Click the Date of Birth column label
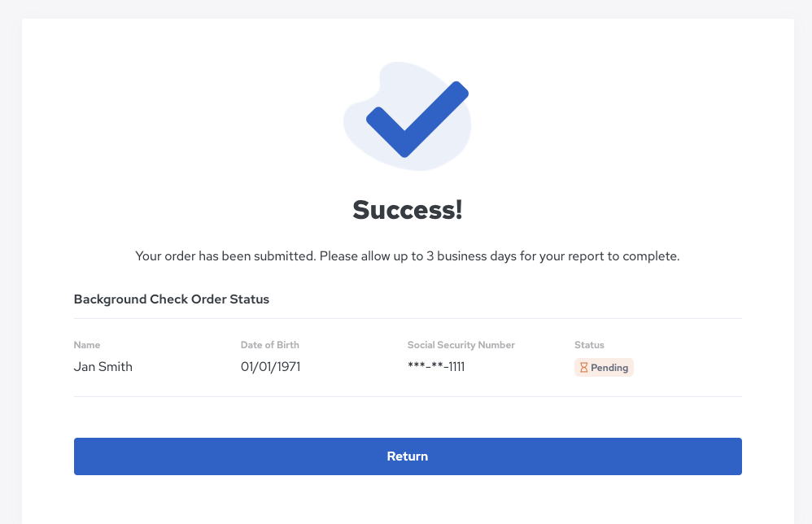 pyautogui.click(x=270, y=345)
